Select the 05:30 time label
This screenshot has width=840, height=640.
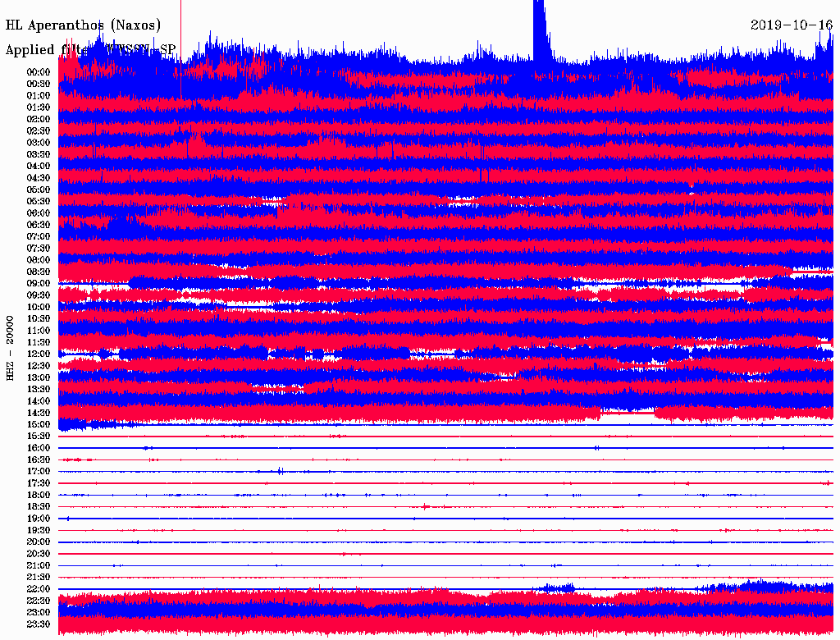point(39,202)
